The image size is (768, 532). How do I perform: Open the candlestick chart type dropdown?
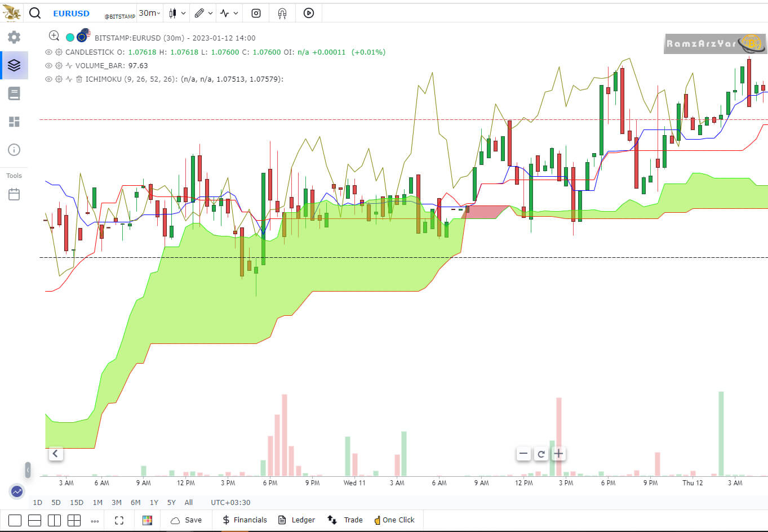click(177, 13)
